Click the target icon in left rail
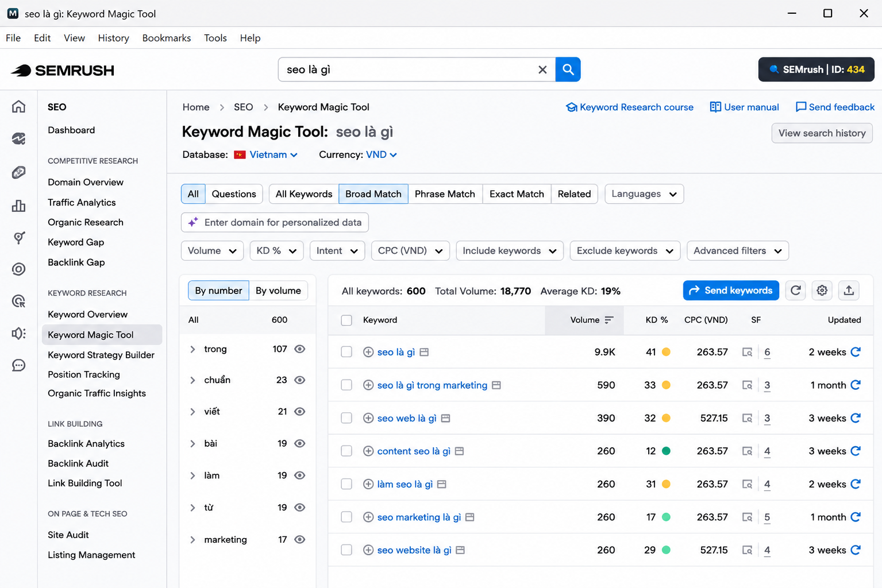 19,269
